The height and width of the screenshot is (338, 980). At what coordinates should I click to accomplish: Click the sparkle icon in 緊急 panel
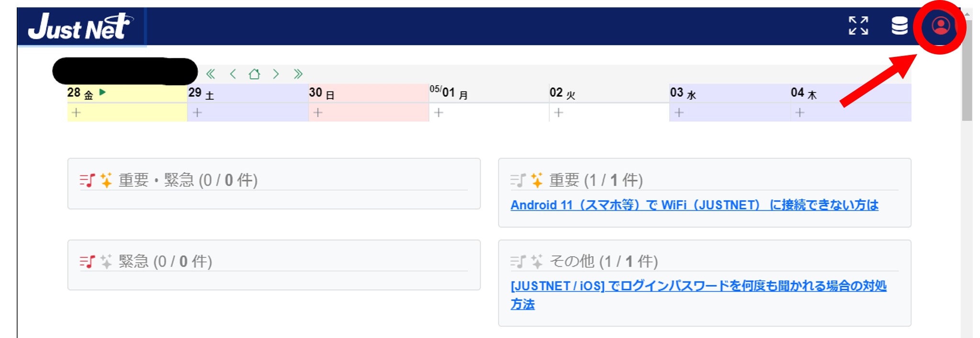pyautogui.click(x=106, y=261)
